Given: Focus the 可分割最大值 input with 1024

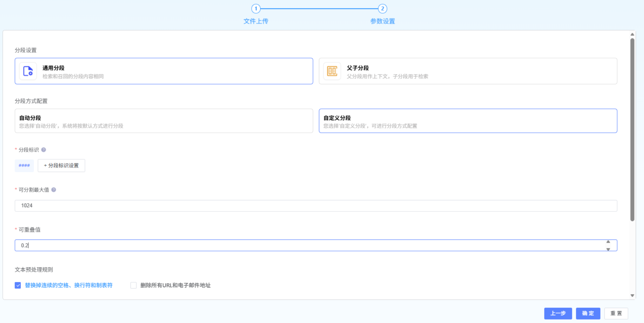Looking at the screenshot, I should pos(316,205).
